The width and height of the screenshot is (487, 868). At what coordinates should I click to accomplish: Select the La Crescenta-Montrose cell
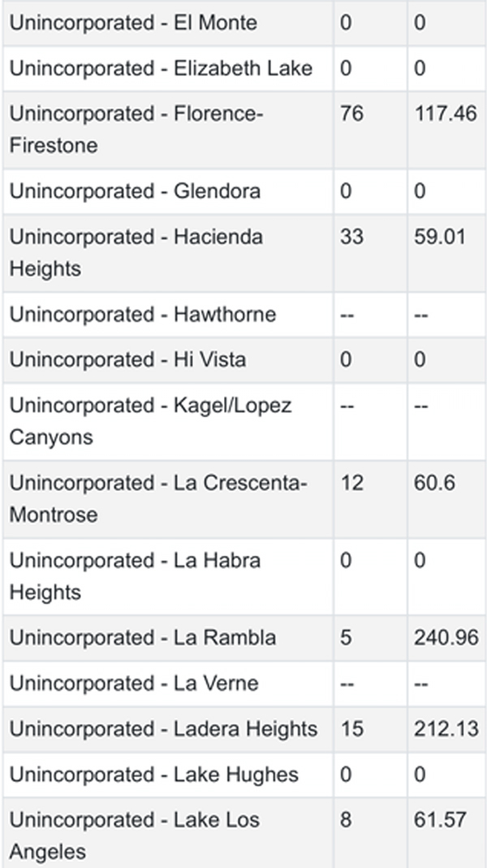pyautogui.click(x=158, y=499)
